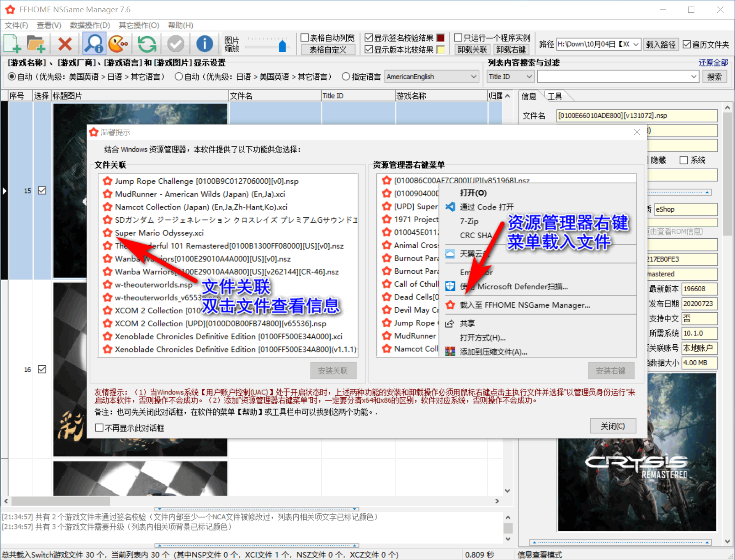Click the 天翼云 cloud icon

(450, 253)
